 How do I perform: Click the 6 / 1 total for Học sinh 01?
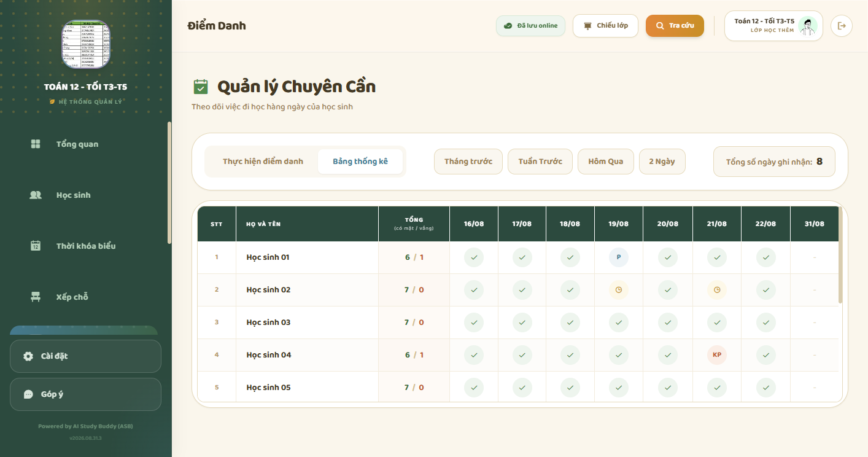pos(414,257)
